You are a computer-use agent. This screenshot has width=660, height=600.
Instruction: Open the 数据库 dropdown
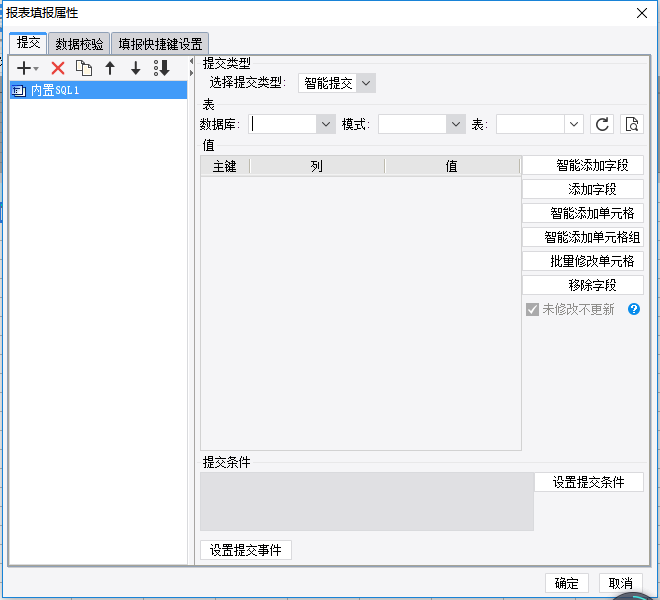[325, 124]
